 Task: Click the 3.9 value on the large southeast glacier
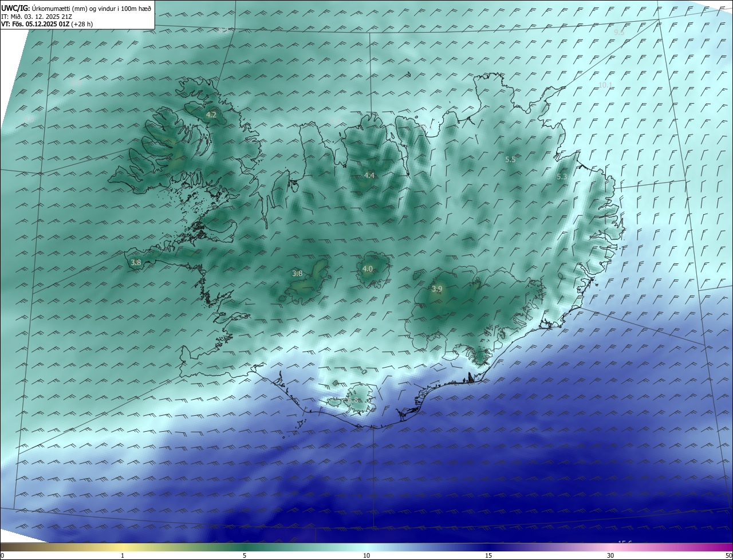pyautogui.click(x=437, y=289)
